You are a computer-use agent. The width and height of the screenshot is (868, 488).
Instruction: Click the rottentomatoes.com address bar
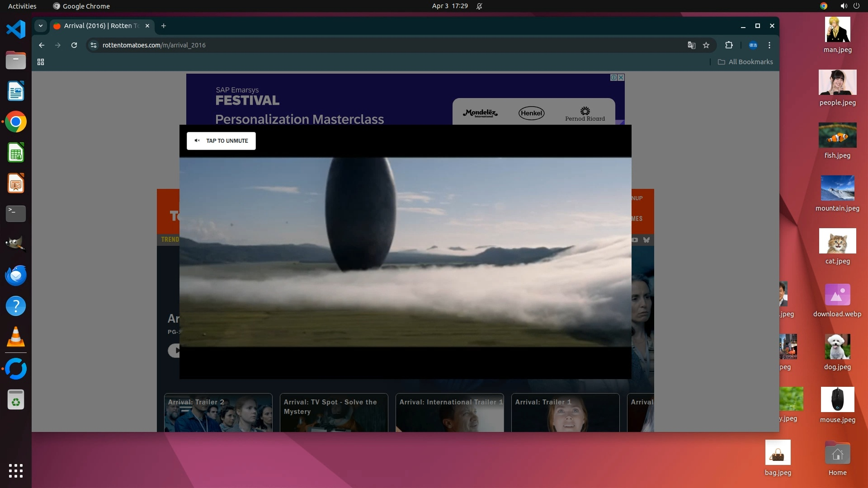click(x=362, y=45)
